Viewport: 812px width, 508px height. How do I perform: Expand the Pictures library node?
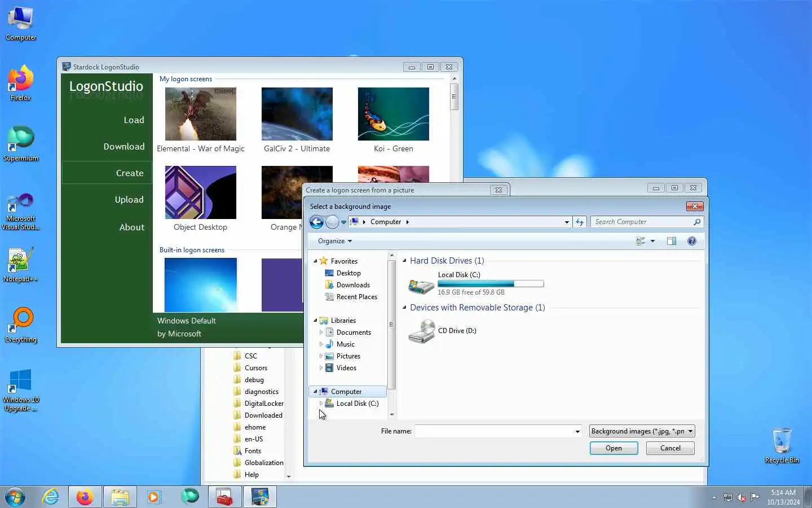pyautogui.click(x=321, y=356)
